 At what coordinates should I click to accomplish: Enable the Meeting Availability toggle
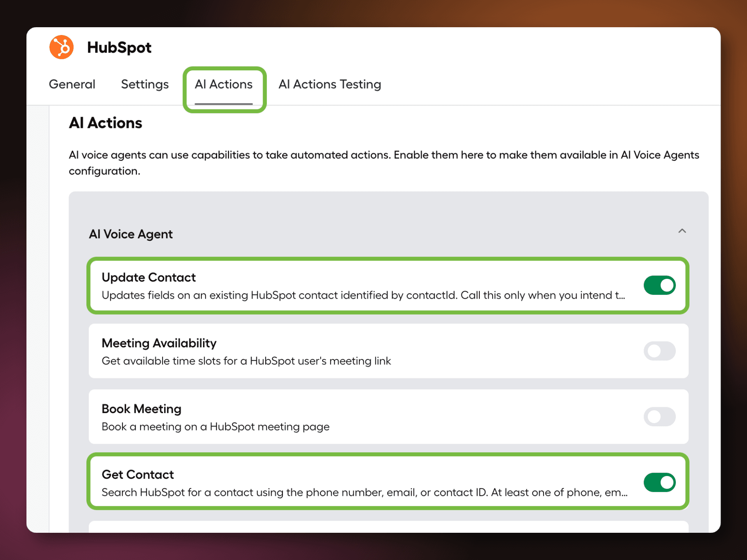(660, 351)
